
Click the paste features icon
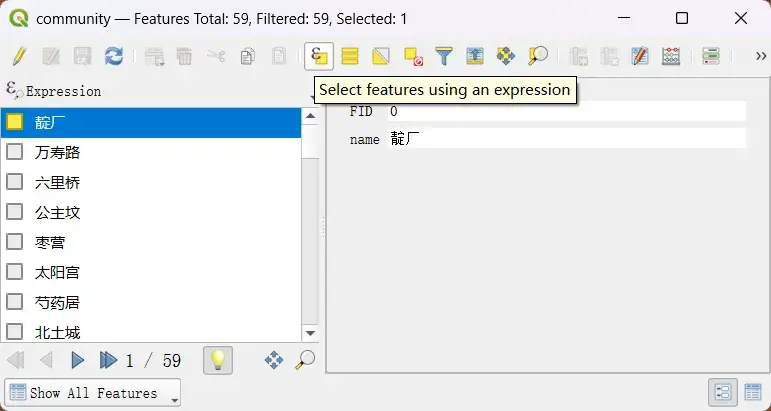point(279,56)
